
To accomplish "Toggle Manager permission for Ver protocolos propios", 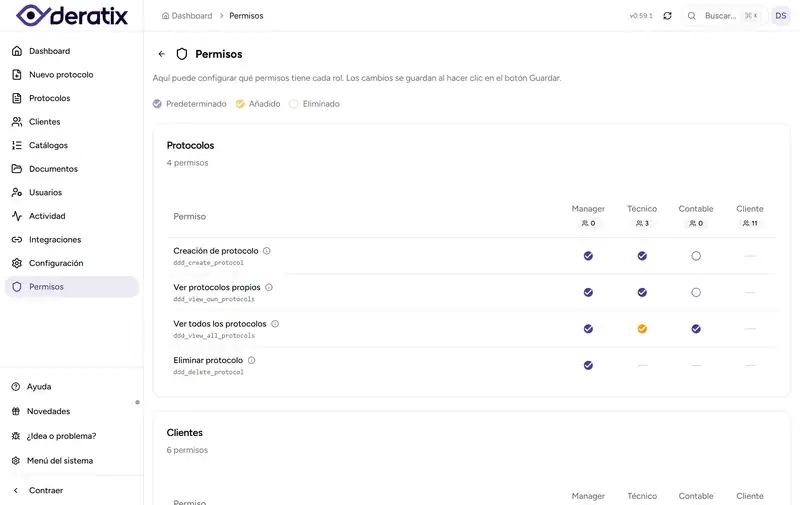I will pyautogui.click(x=588, y=293).
